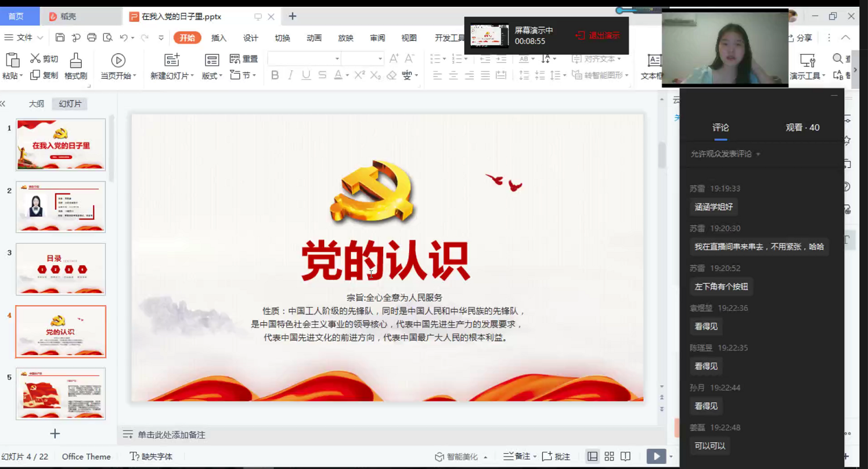Click the Notes (备注) status button
The image size is (868, 469).
[x=519, y=456]
